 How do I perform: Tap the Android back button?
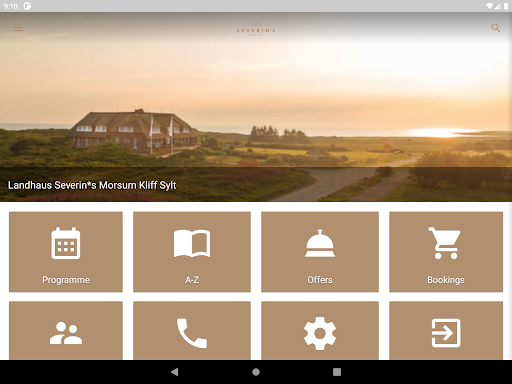174,372
